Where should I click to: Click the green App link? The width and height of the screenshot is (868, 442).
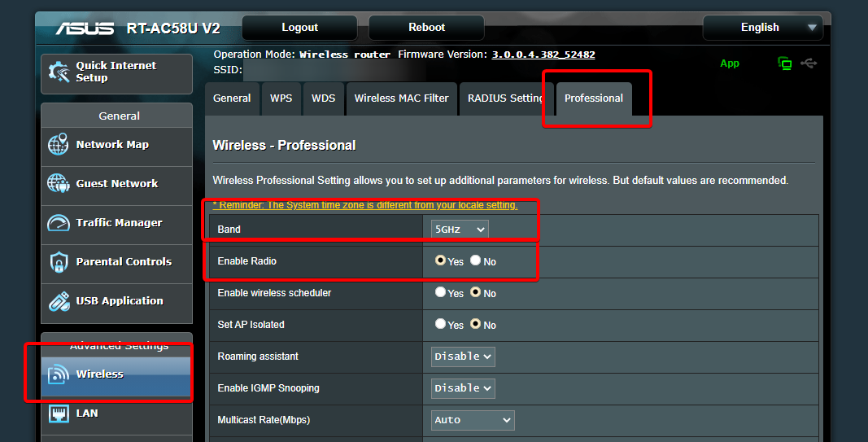point(730,63)
